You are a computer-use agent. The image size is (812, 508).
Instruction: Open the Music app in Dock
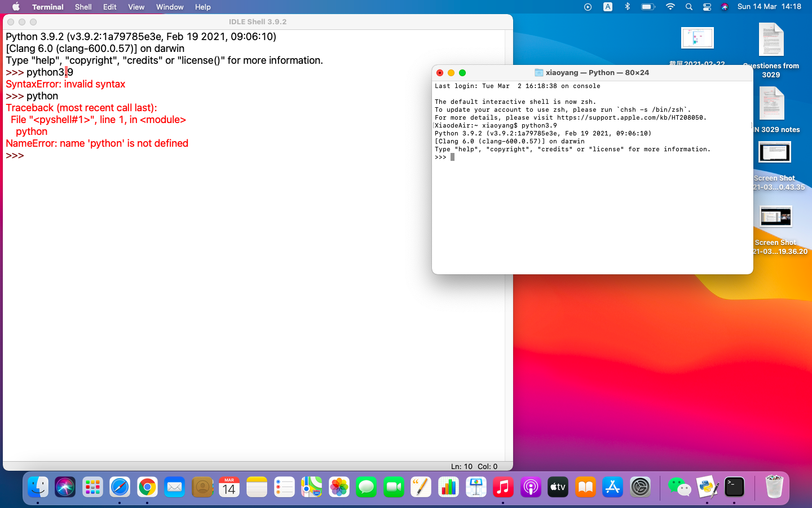[x=504, y=487]
